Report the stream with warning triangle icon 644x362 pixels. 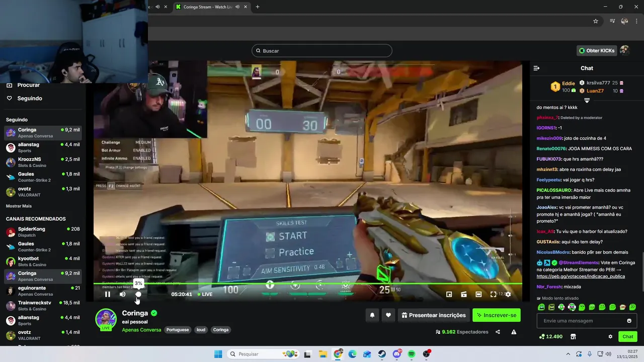click(x=514, y=332)
